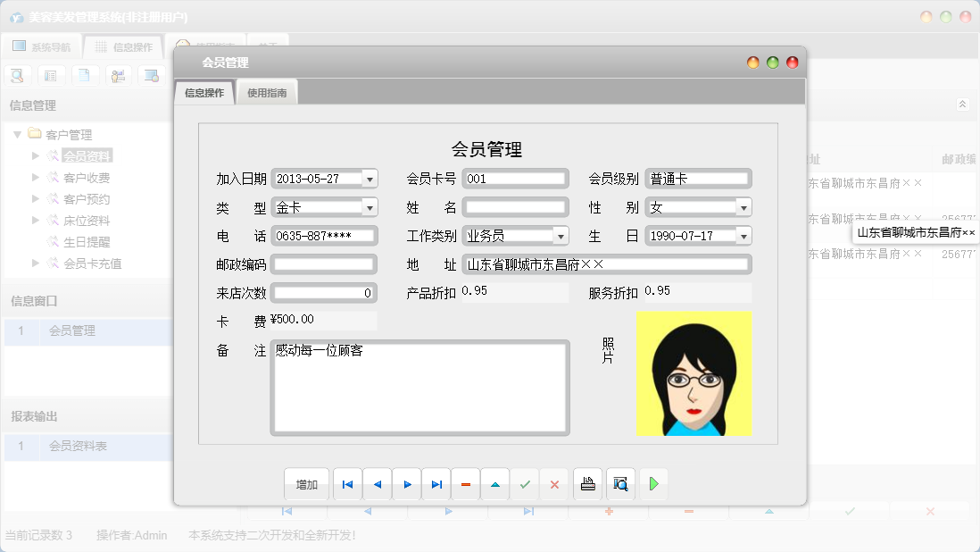Open the report view icon in the toolbar
This screenshot has width=980, height=552.
pyautogui.click(x=51, y=75)
